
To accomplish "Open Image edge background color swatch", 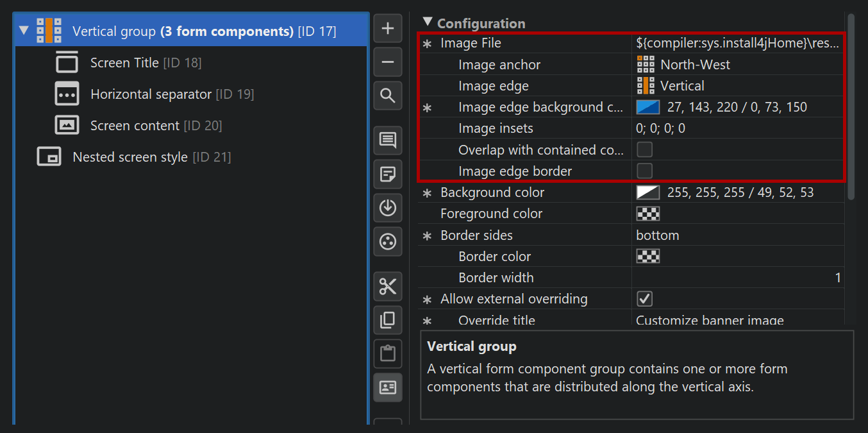I will pos(647,107).
